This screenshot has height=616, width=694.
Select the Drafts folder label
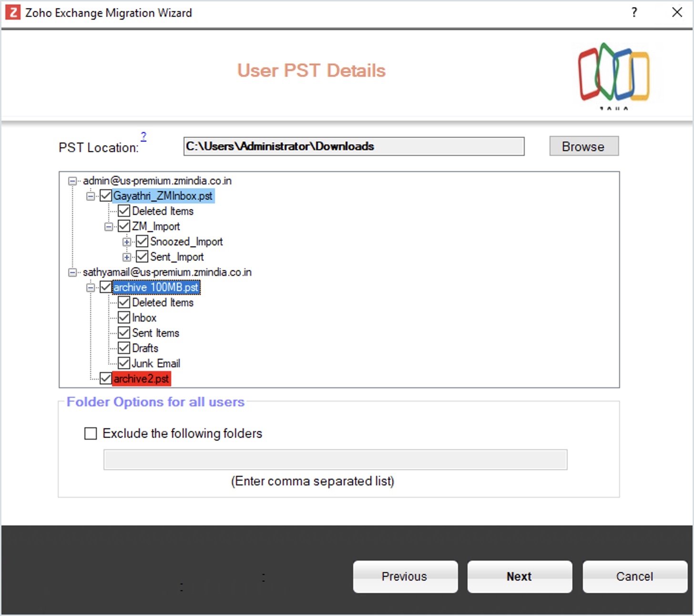tap(145, 348)
